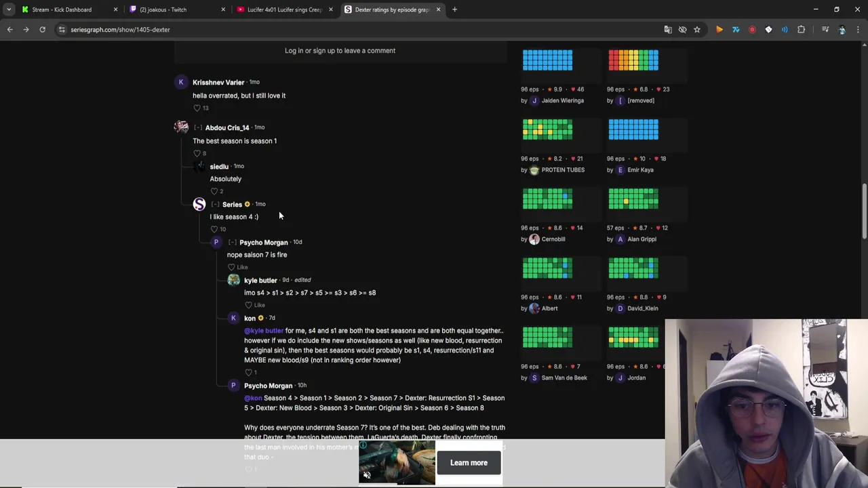
Task: Open the tab search dropdown
Action: tap(8, 9)
